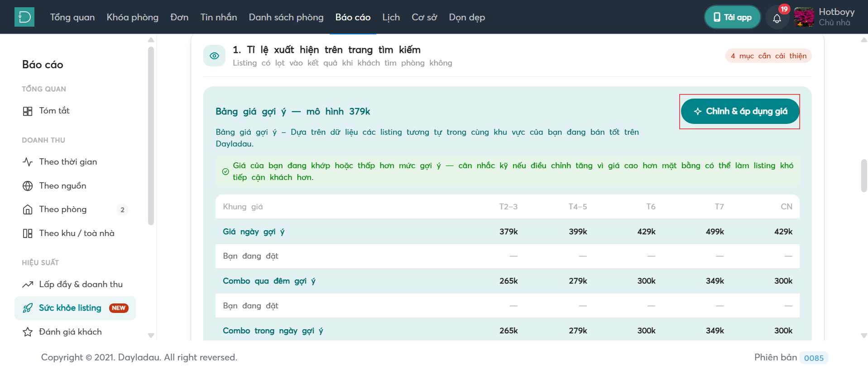This screenshot has width=868, height=369.
Task: Click the Combo qua đêm gợi ý row label
Action: tap(269, 281)
